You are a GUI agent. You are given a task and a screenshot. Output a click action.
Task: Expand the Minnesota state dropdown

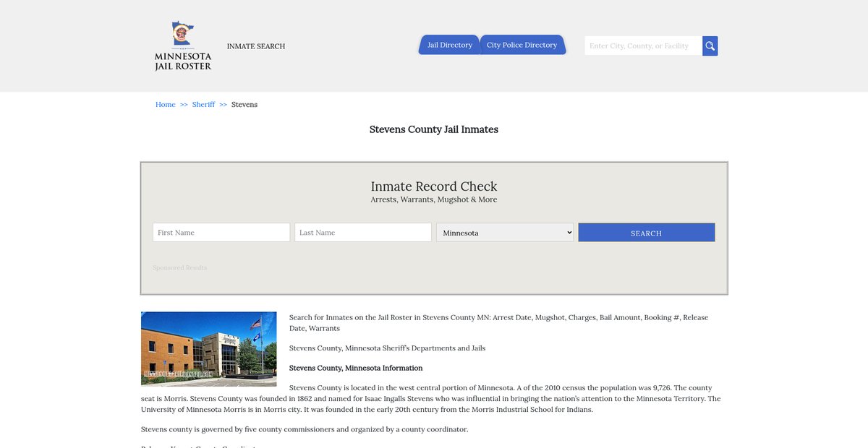[x=505, y=233]
